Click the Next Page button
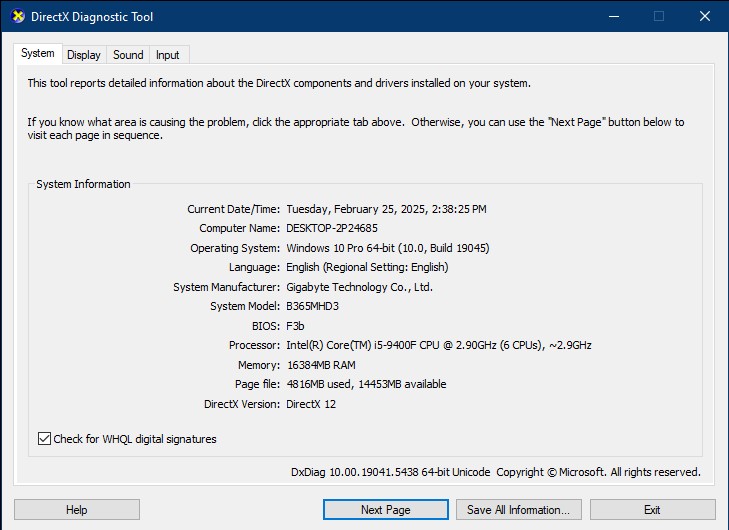Image resolution: width=729 pixels, height=530 pixels. point(385,510)
